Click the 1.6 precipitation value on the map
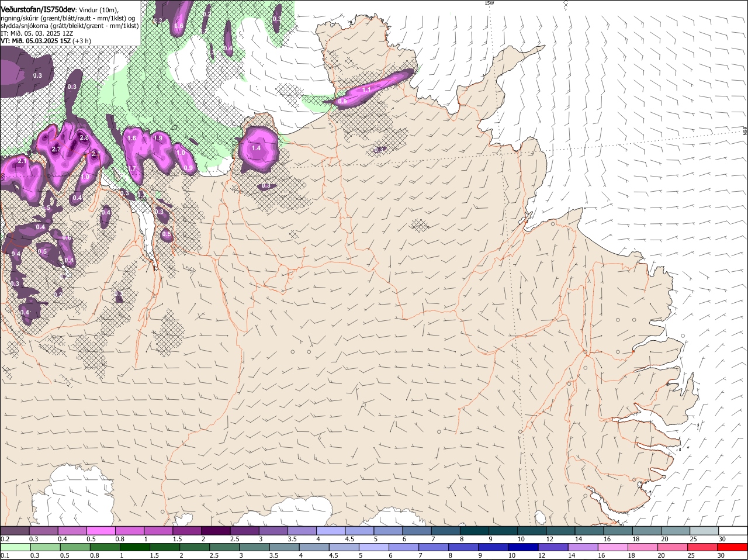 (131, 139)
